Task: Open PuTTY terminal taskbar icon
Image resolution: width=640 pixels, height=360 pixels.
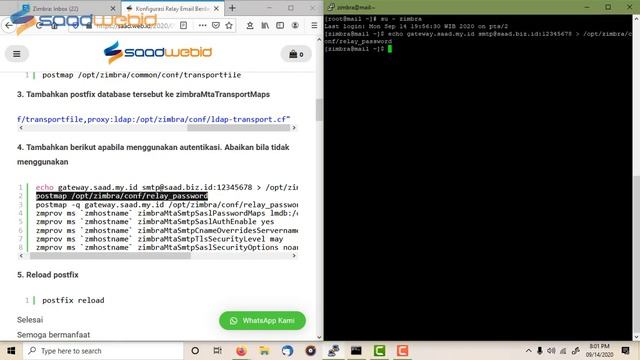Action: [333, 351]
